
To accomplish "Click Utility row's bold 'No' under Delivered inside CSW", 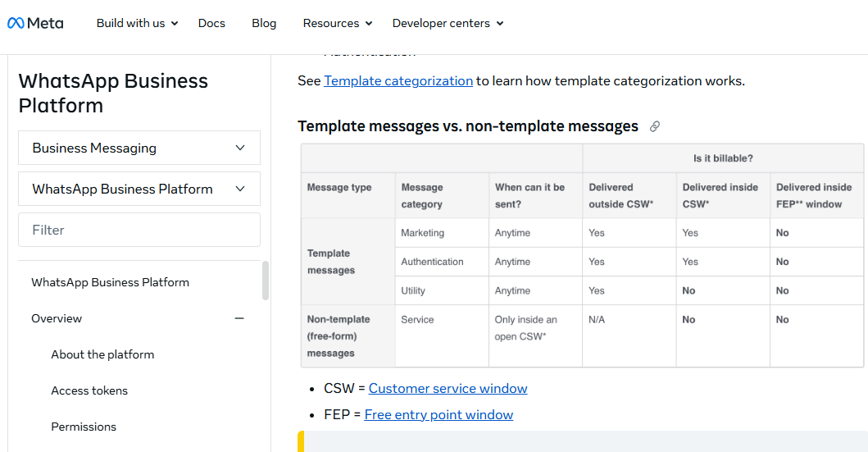I will (x=688, y=291).
